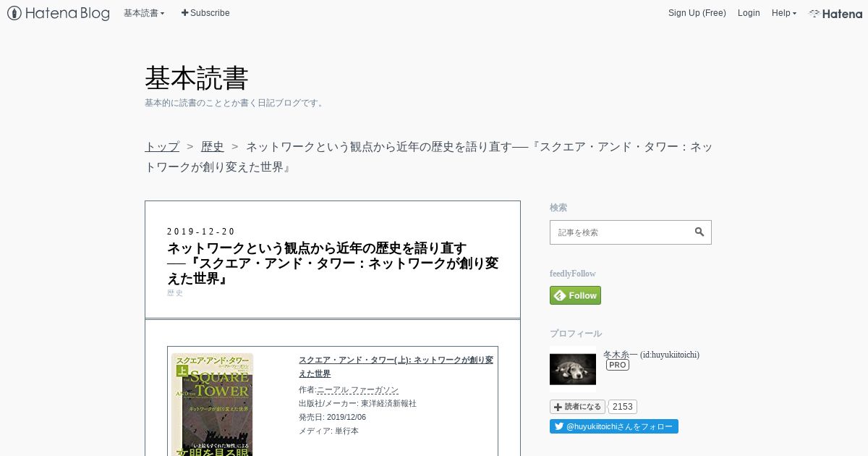Click the プロフィール sidebar heading
Viewport: 868px width, 456px height.
[576, 334]
